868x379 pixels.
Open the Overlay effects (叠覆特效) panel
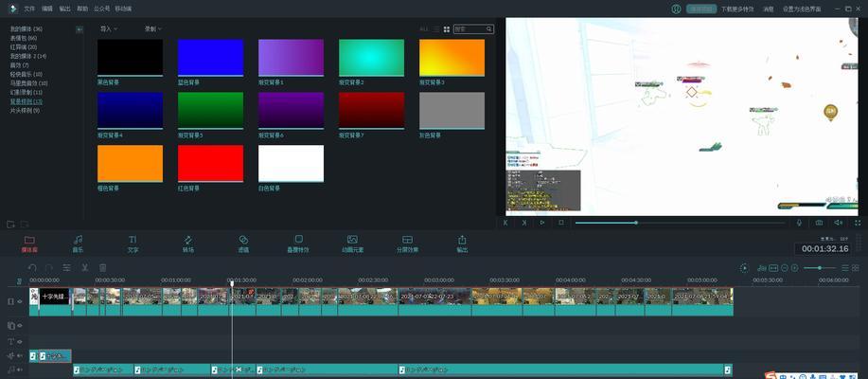[x=298, y=244]
